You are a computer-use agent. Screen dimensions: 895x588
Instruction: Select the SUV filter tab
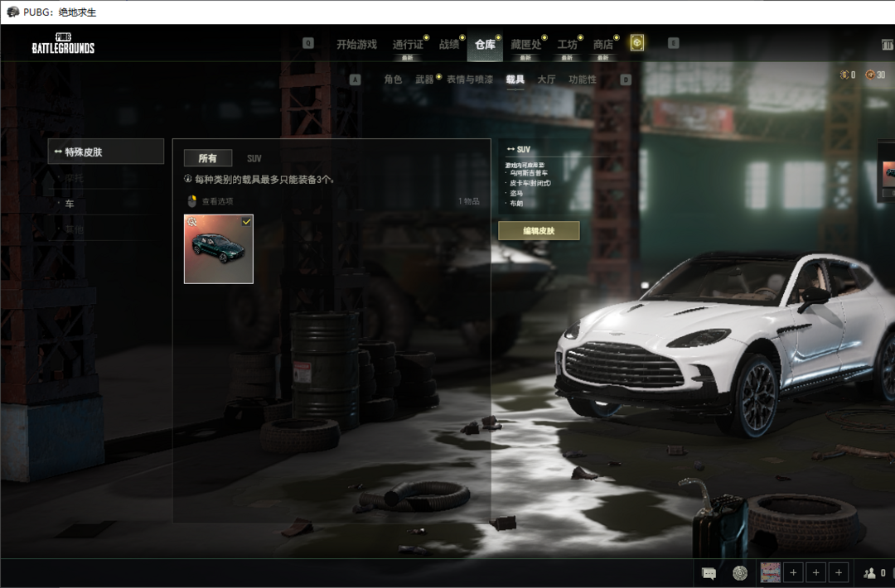click(x=254, y=158)
